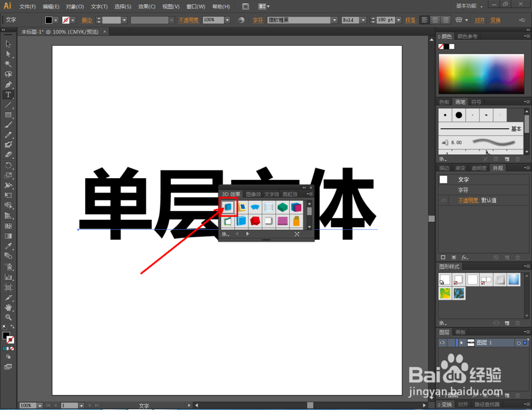Select the Selection tool
The height and width of the screenshot is (410, 532).
click(x=8, y=44)
